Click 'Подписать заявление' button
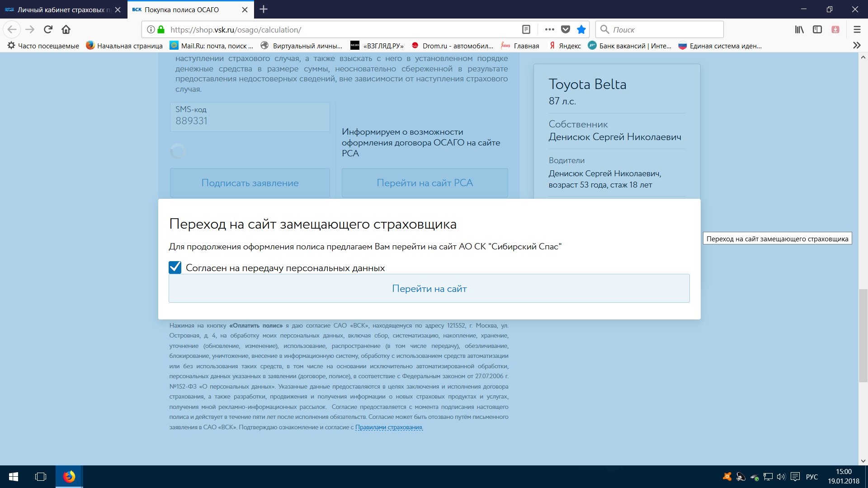The image size is (868, 488). click(250, 183)
